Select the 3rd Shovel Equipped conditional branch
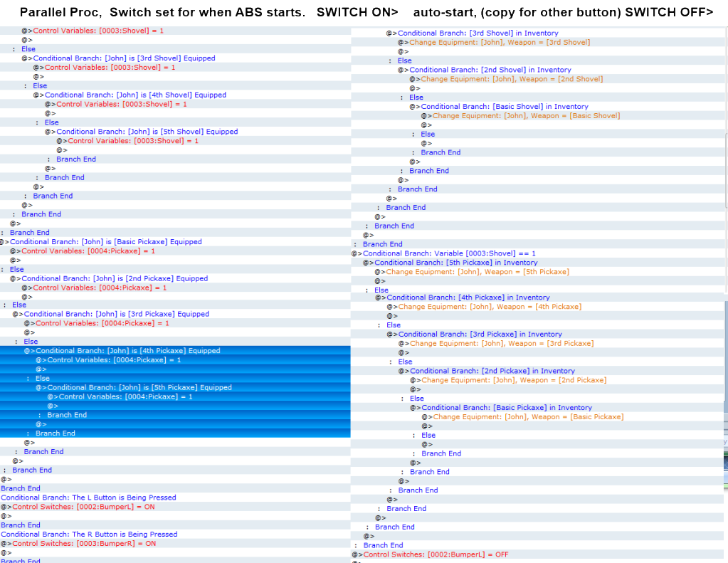 (124, 58)
